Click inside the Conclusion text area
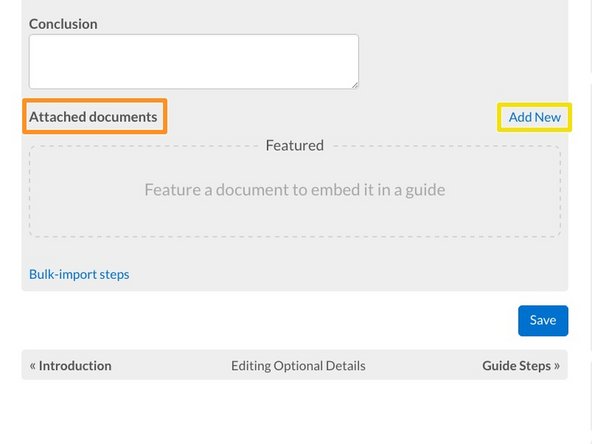The height and width of the screenshot is (444, 592). 194,62
